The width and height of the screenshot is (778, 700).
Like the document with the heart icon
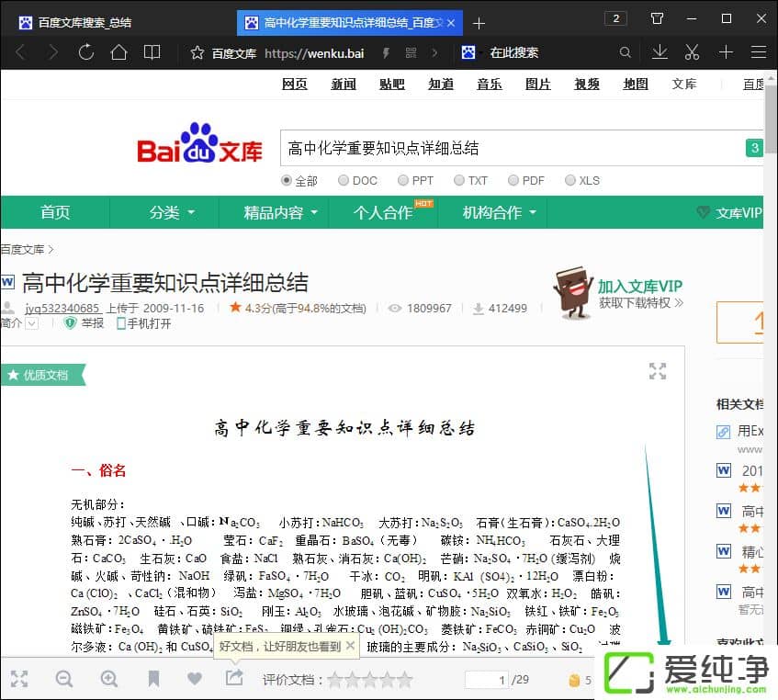(194, 679)
